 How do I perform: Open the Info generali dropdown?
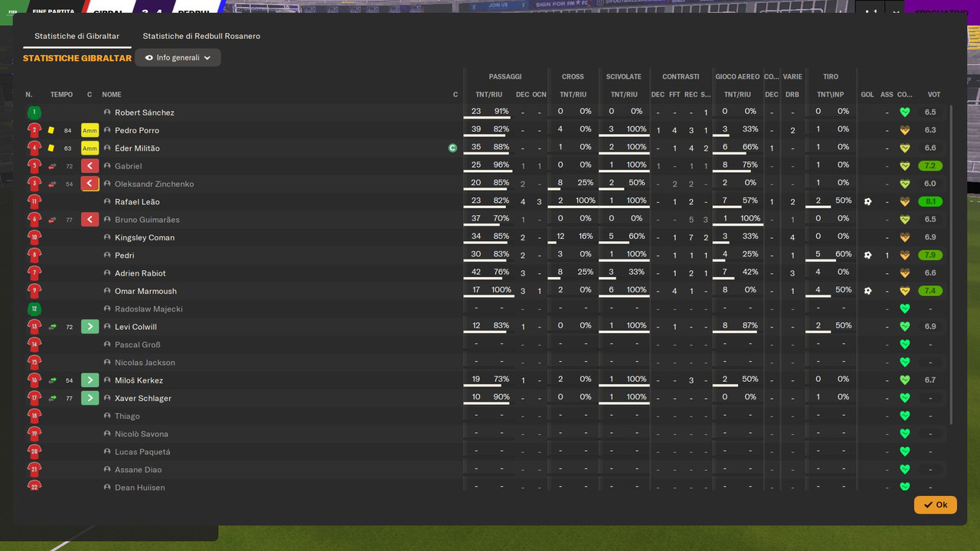178,57
